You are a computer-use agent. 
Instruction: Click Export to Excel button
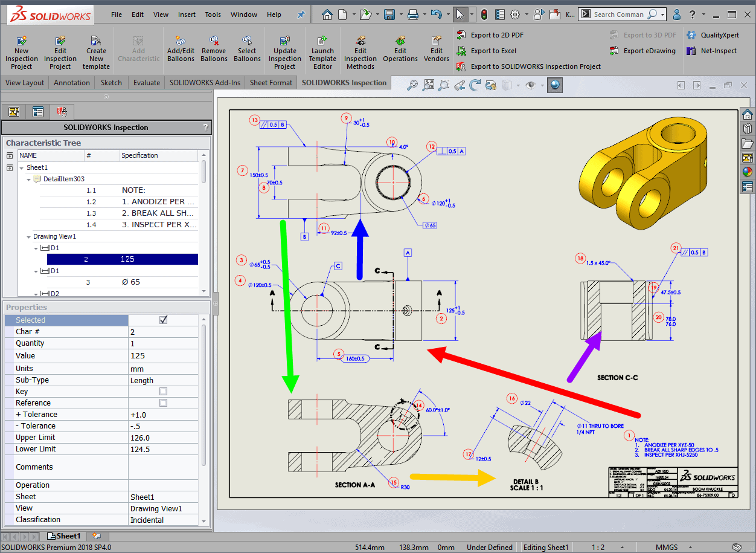point(493,51)
